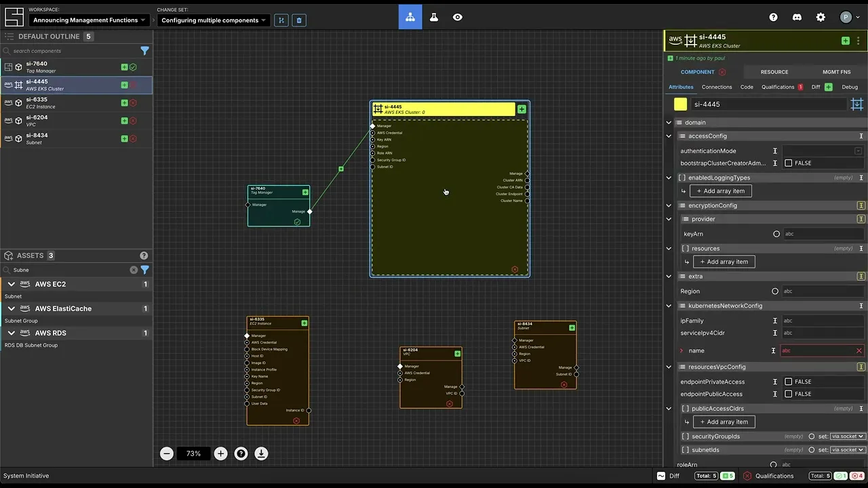Open the workspace name dropdown
Viewport: 868px width, 488px height.
pos(90,20)
